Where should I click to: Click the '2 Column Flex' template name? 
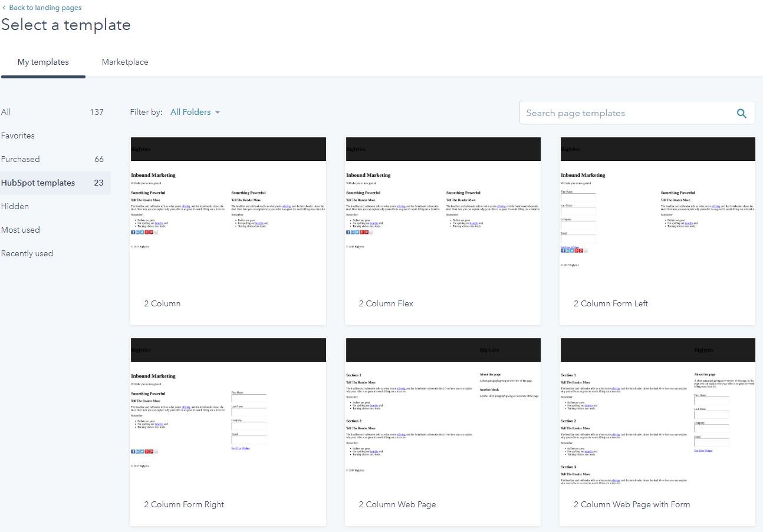click(x=386, y=303)
